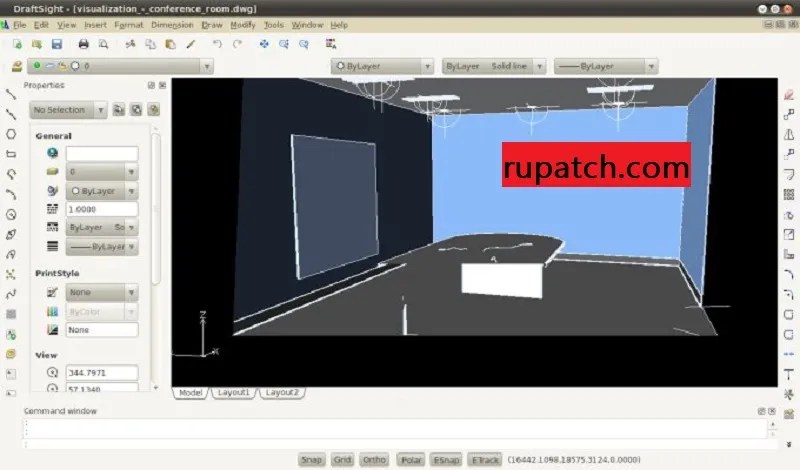Select the Pattern array tool

(x=789, y=194)
